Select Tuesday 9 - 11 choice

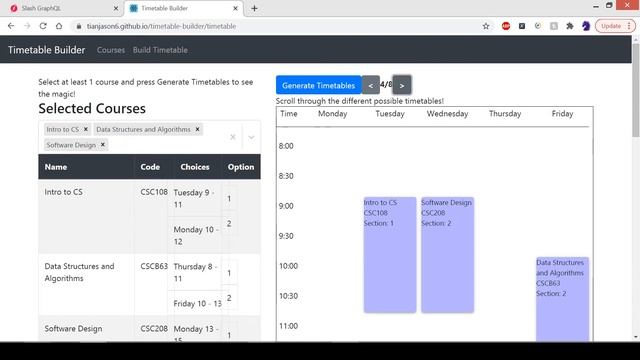coord(194,198)
